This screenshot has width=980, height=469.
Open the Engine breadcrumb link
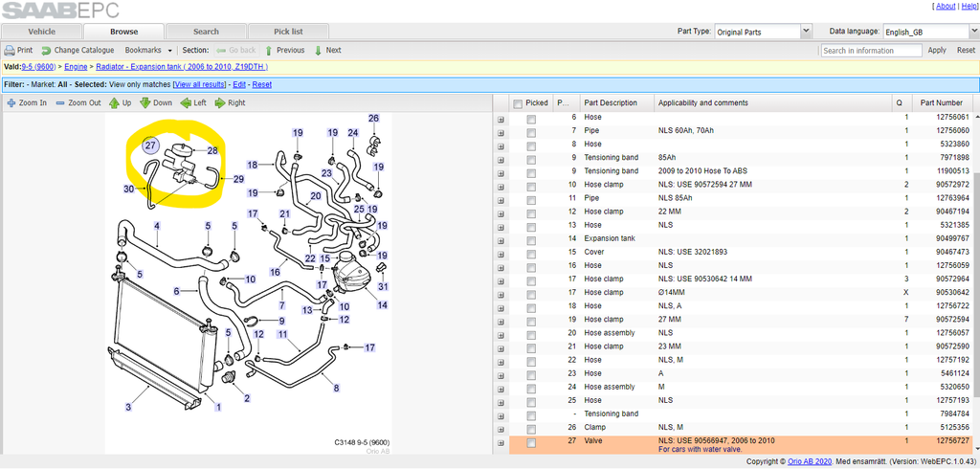coord(76,66)
